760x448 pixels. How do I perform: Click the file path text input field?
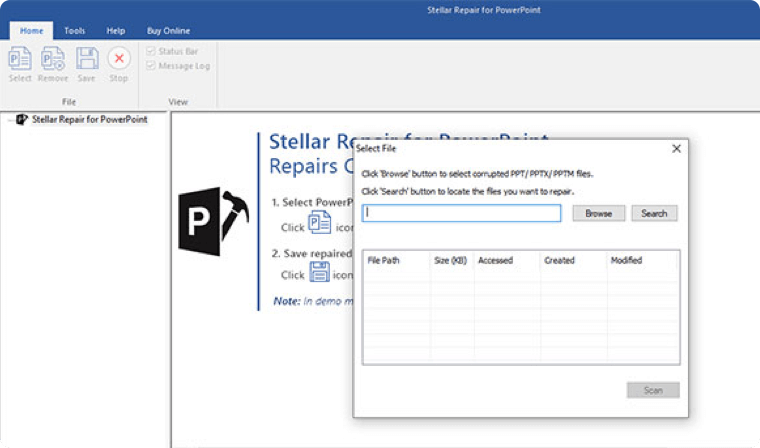pyautogui.click(x=462, y=213)
